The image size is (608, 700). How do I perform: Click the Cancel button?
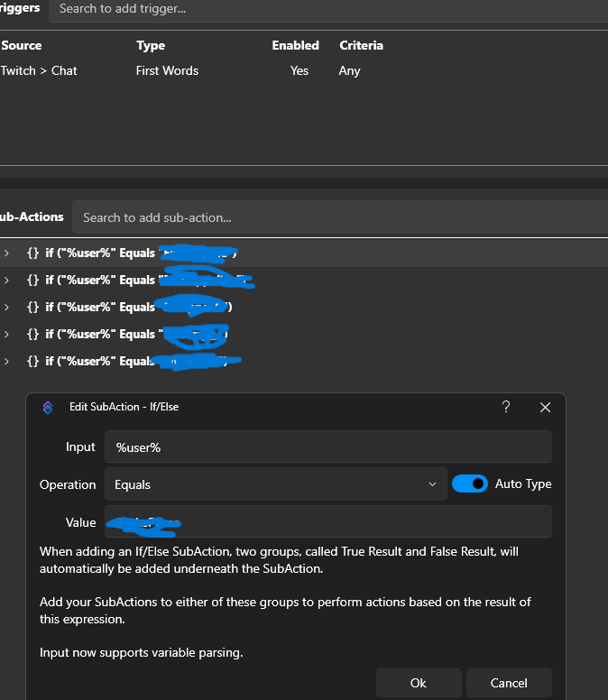click(509, 683)
